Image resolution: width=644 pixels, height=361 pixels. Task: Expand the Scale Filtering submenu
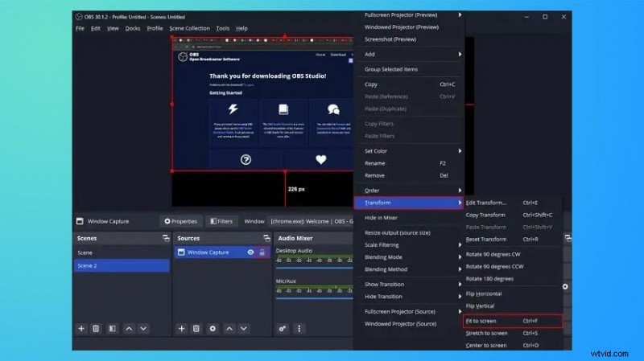460,245
